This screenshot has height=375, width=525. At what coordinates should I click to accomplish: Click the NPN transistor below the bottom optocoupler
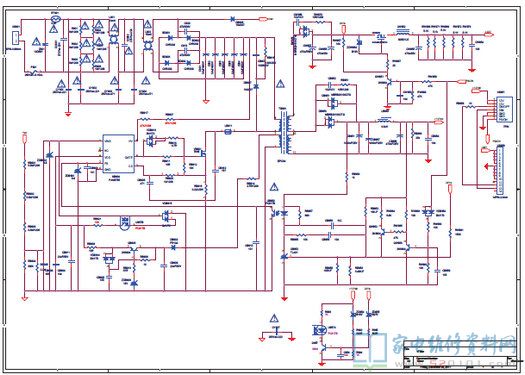(x=323, y=348)
